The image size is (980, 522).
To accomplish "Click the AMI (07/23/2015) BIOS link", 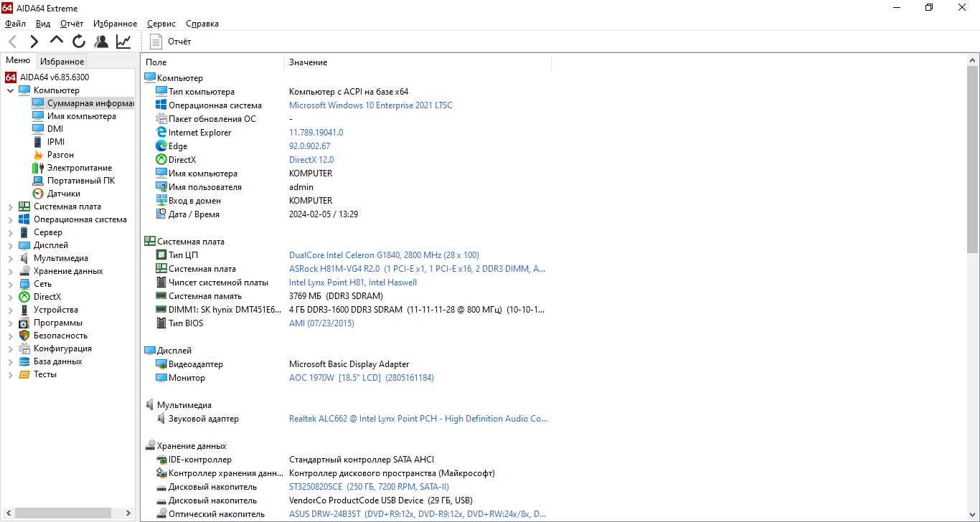I will [321, 323].
